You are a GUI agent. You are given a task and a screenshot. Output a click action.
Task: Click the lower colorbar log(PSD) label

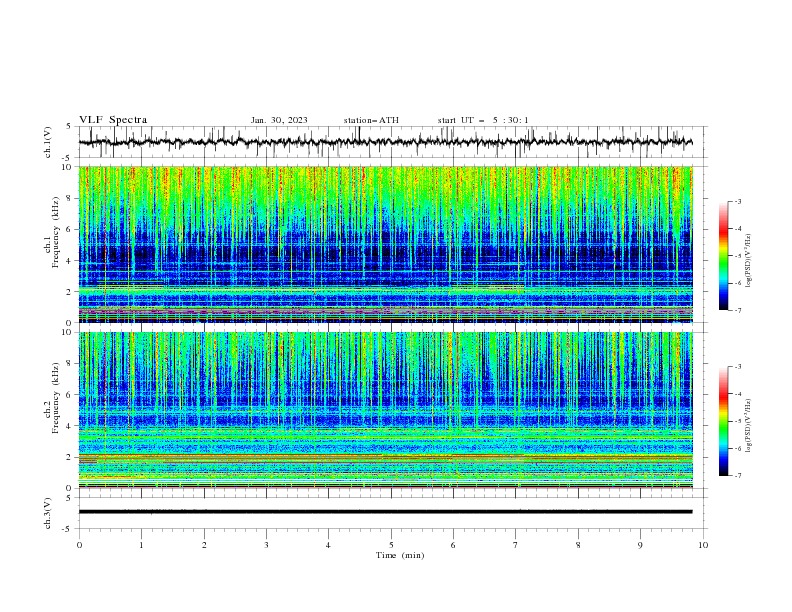[749, 425]
